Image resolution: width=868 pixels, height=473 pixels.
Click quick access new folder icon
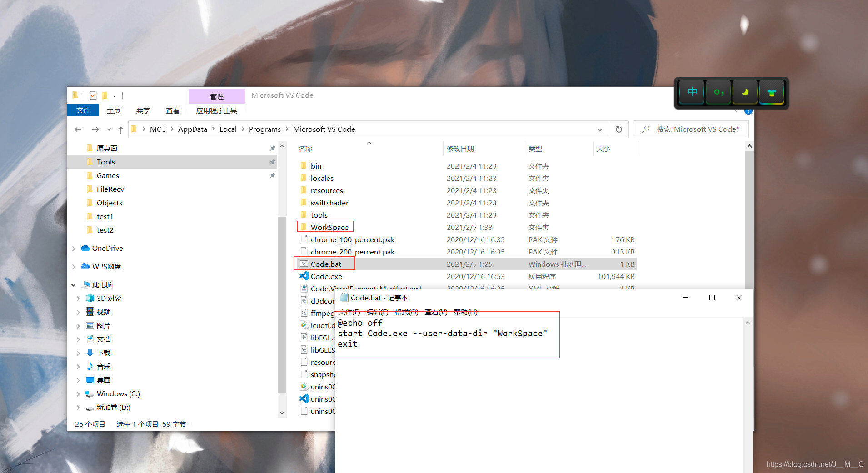[105, 95]
